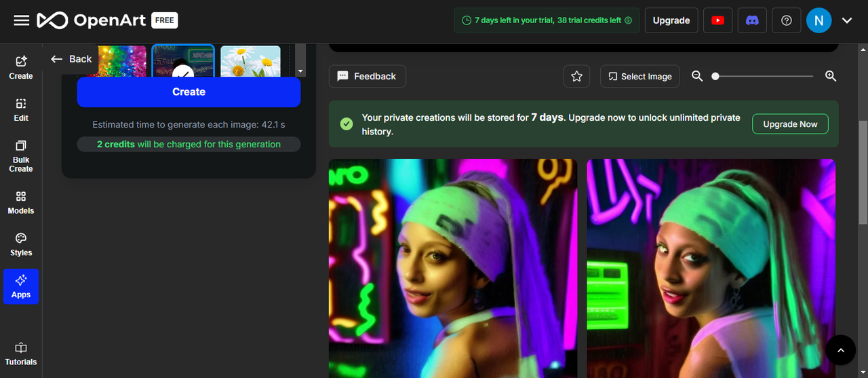
Task: Open the Discord community icon
Action: pos(752,20)
